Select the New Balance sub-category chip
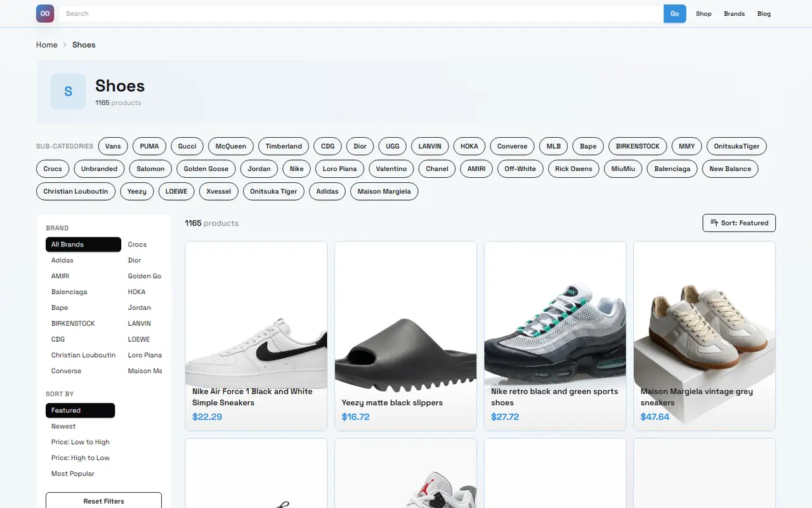 (x=730, y=169)
